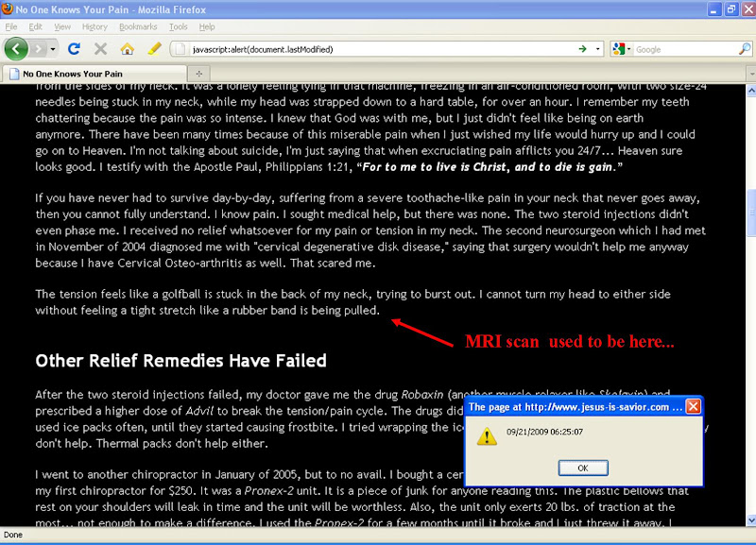Image resolution: width=756 pixels, height=545 pixels.
Task: Click the warning triangle icon in dialog
Action: [x=487, y=436]
